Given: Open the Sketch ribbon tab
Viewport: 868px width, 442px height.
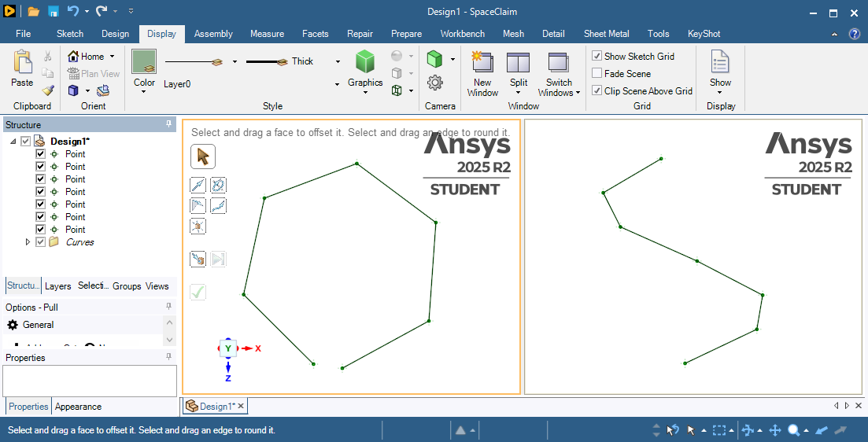Looking at the screenshot, I should pyautogui.click(x=70, y=34).
